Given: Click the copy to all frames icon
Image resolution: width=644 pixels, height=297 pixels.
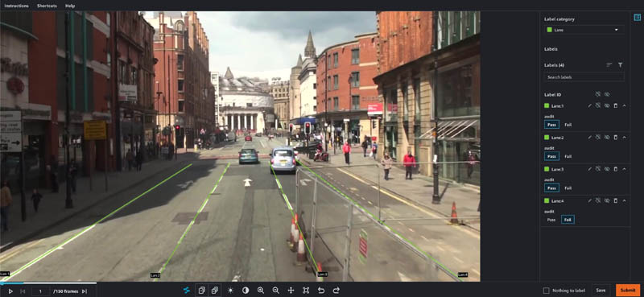Looking at the screenshot, I should pyautogui.click(x=215, y=291).
